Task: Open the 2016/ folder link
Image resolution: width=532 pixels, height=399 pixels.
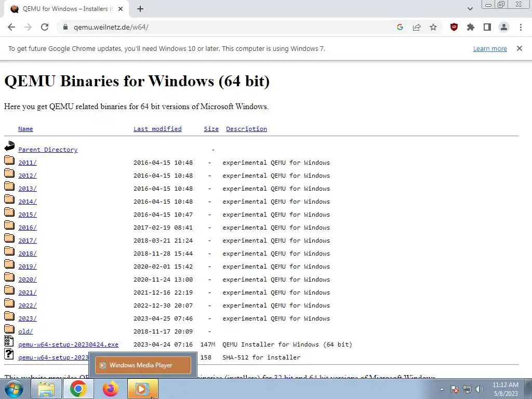Action: pyautogui.click(x=28, y=228)
